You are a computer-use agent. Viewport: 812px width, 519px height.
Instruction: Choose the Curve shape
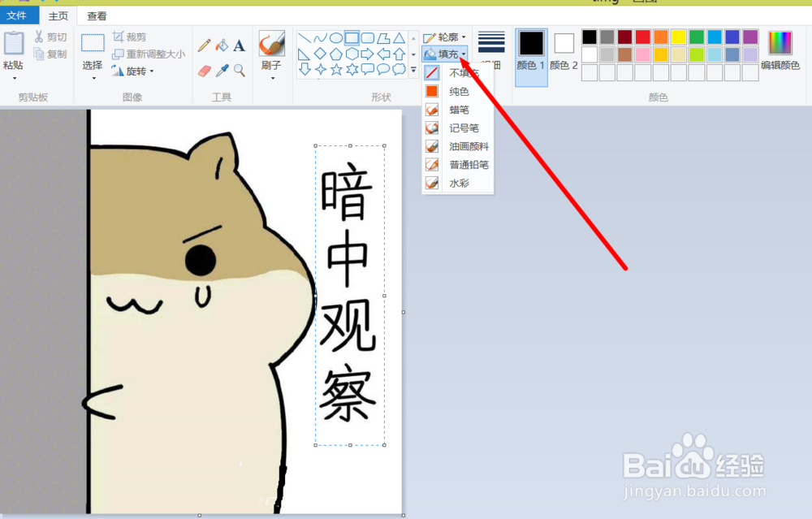tap(321, 38)
